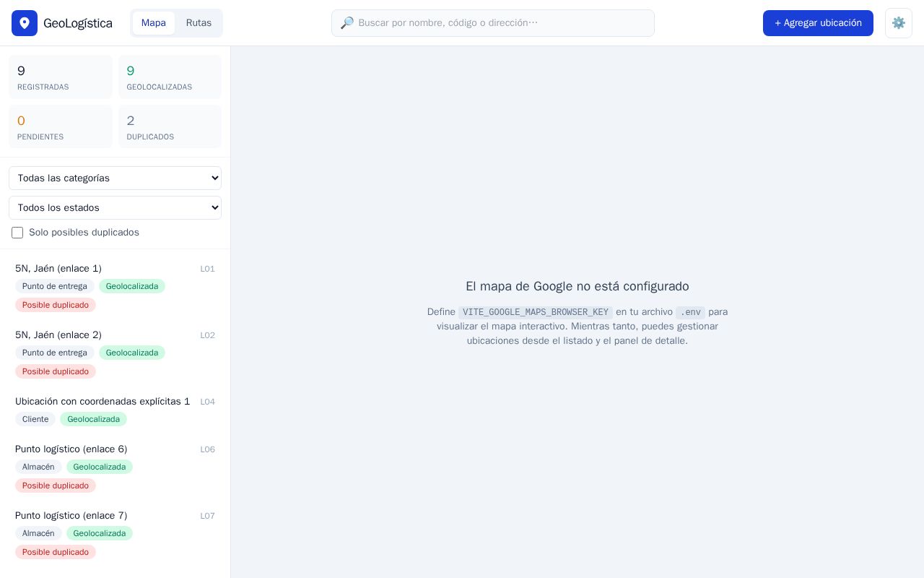The width and height of the screenshot is (924, 578).
Task: Click the Agregar ubicación button
Action: coord(818,23)
